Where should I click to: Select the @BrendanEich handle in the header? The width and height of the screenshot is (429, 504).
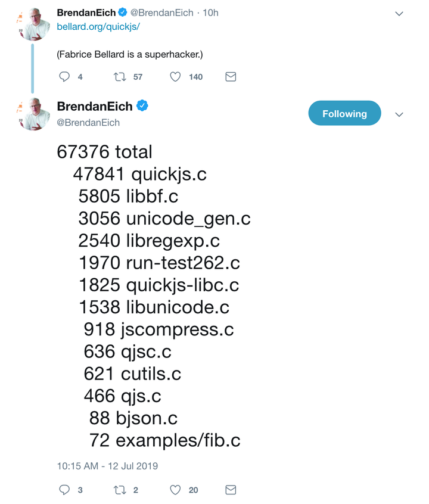click(89, 123)
